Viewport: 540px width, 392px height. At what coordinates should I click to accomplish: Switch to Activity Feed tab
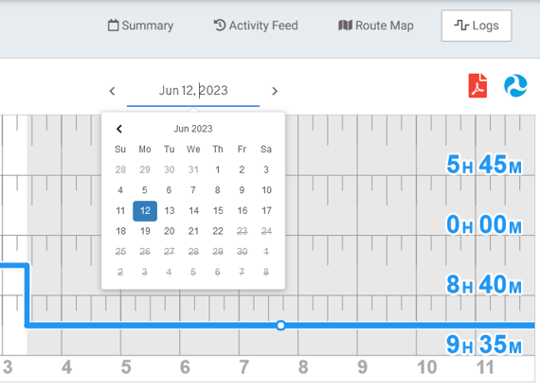(256, 26)
